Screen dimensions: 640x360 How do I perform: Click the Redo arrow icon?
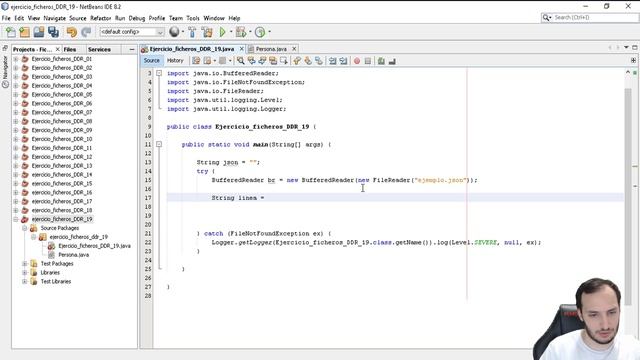pos(86,32)
